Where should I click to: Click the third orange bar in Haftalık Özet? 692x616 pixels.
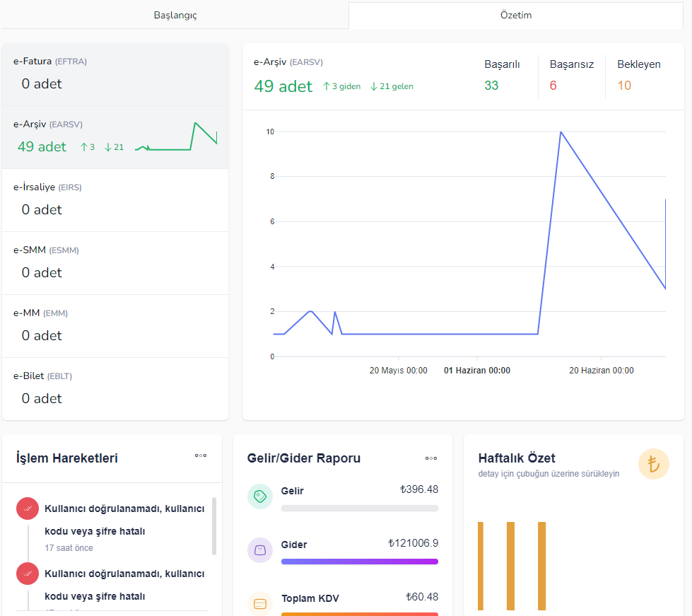coord(542,566)
